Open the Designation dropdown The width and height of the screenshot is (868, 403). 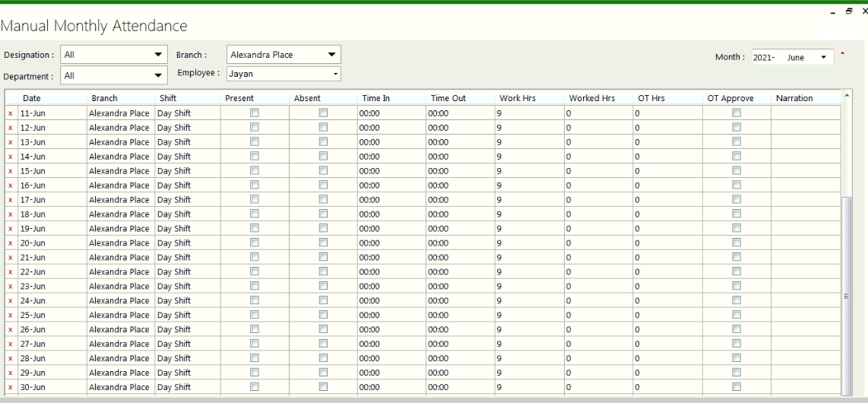(x=158, y=55)
